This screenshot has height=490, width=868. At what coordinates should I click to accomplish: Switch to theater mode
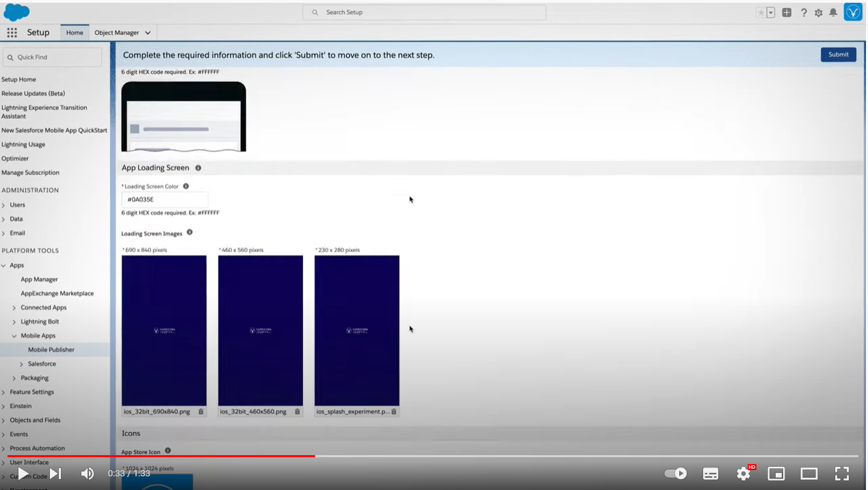pos(809,474)
